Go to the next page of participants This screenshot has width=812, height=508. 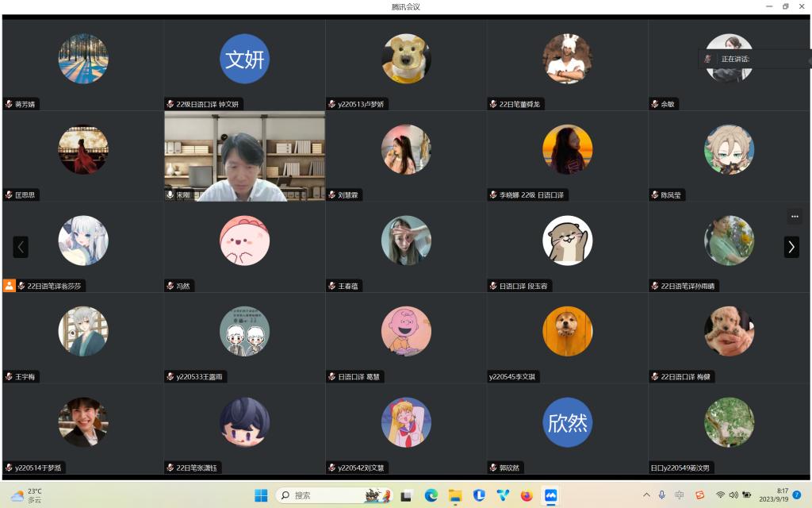(791, 247)
